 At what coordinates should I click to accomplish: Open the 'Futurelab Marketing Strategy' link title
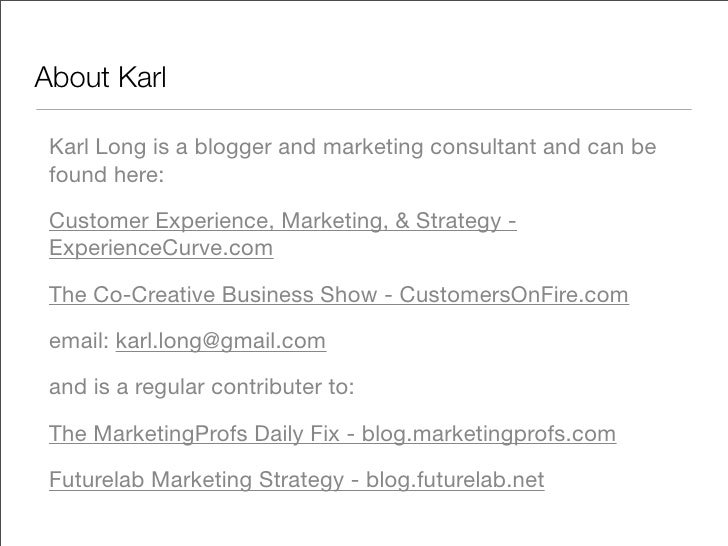[196, 480]
